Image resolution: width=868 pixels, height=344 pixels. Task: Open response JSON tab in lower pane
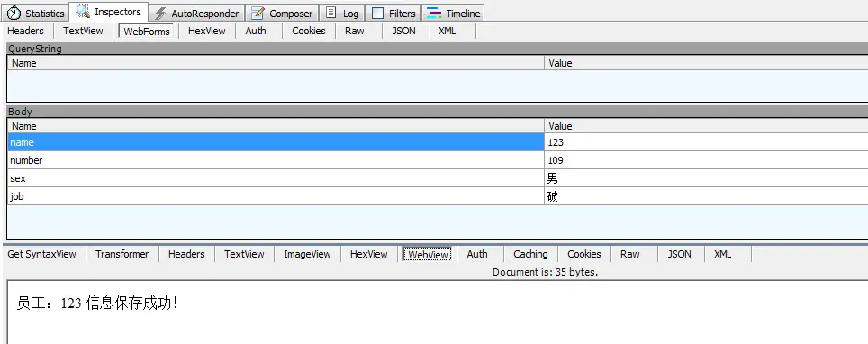click(679, 254)
